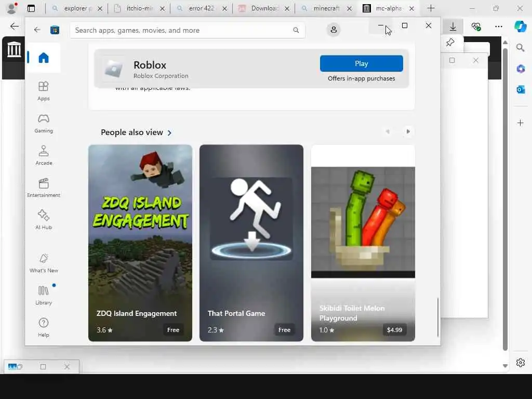Open the Microsoft 365 icon in Edge sidebar

coord(521,69)
